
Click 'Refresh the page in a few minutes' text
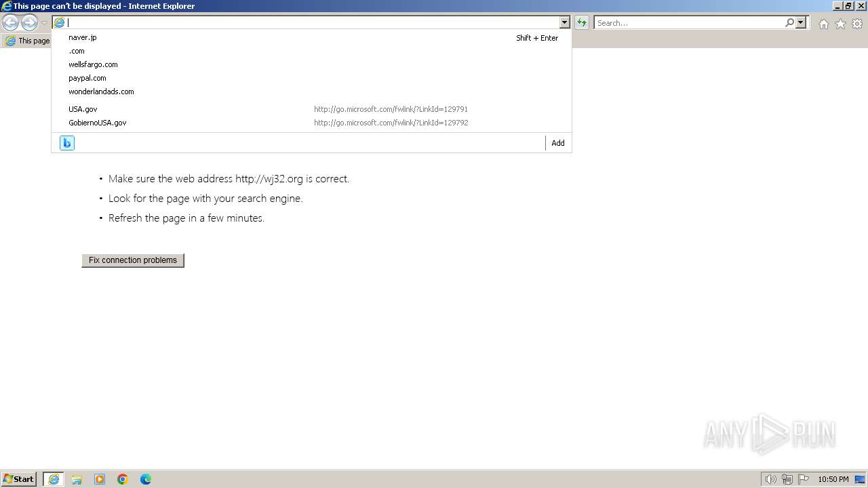186,218
